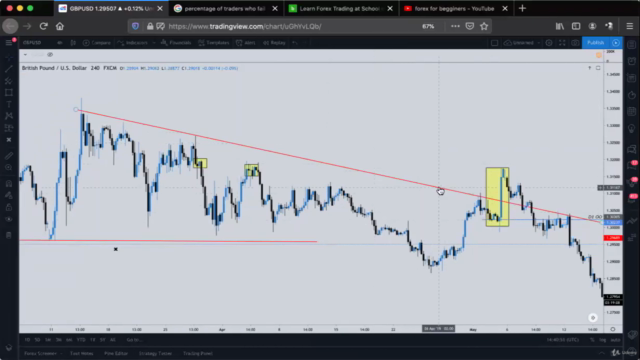Toggle volume indicator visibility eye
This screenshot has height=360, width=640.
(x=50, y=55)
